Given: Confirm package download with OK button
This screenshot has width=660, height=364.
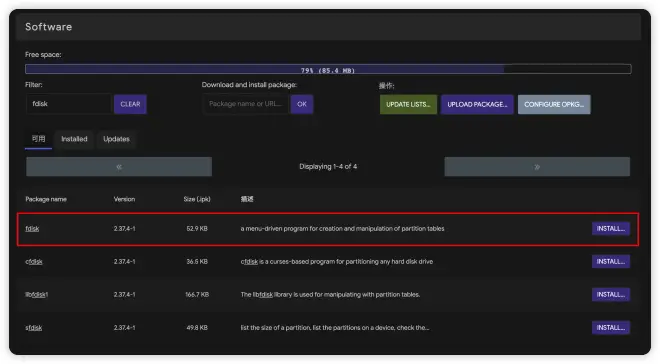Looking at the screenshot, I should click(302, 104).
